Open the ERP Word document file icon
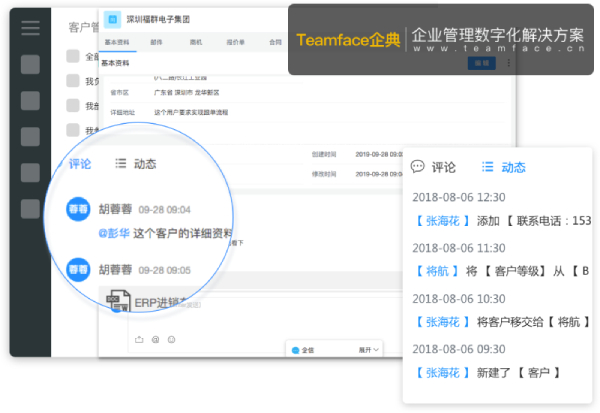600x413 pixels. (118, 301)
